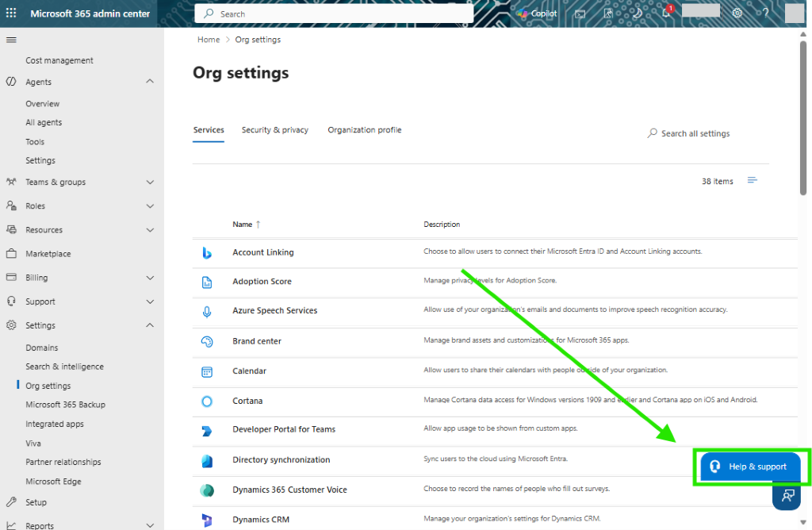The image size is (812, 530).
Task: Open Agents Overview in sidebar
Action: 43,104
